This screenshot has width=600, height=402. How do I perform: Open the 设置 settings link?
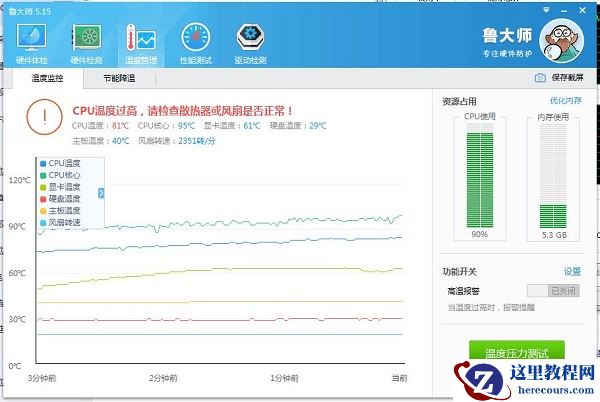(x=572, y=272)
